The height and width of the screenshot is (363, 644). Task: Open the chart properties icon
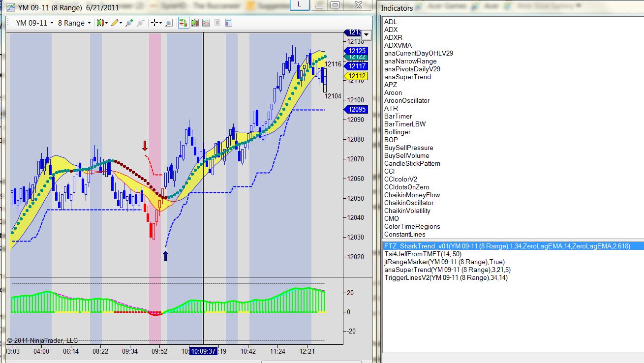pos(228,23)
